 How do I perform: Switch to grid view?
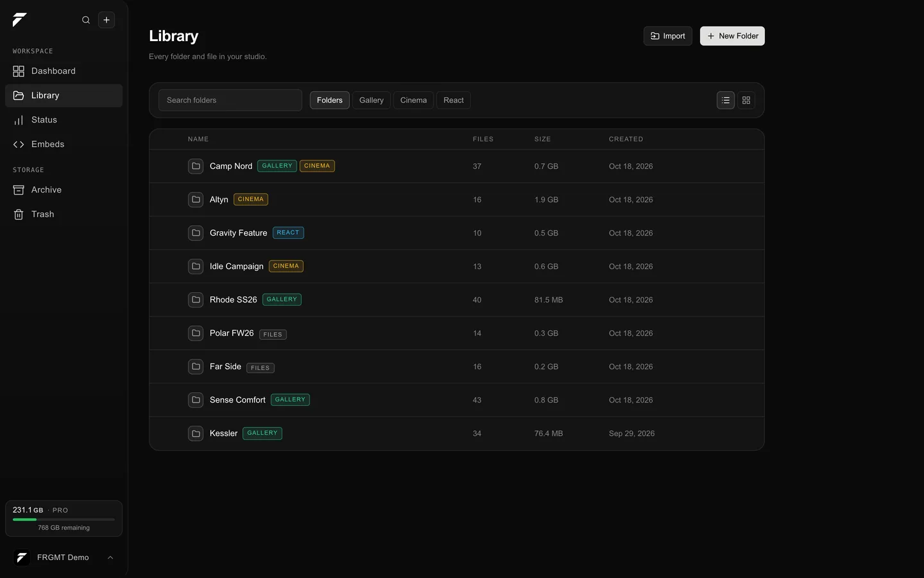click(x=746, y=100)
